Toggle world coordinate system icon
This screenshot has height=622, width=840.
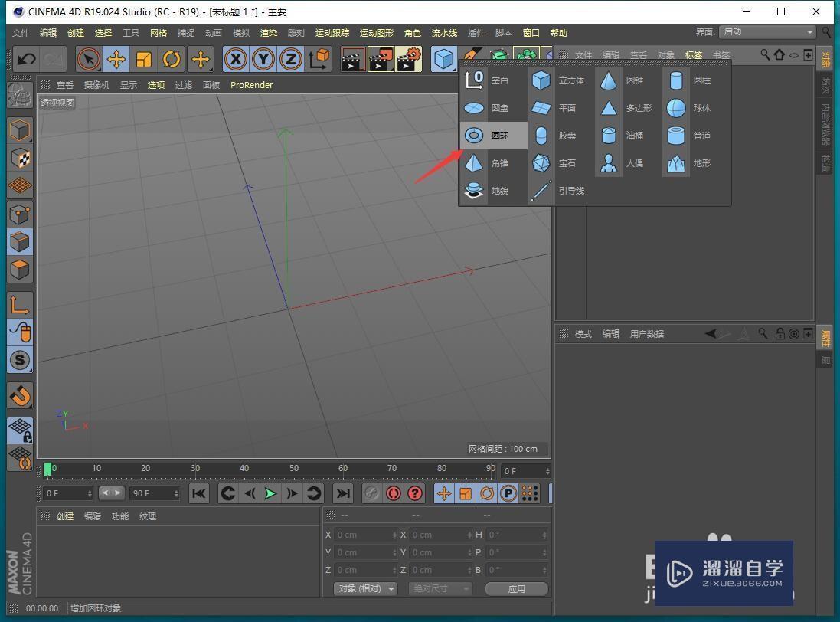point(319,59)
